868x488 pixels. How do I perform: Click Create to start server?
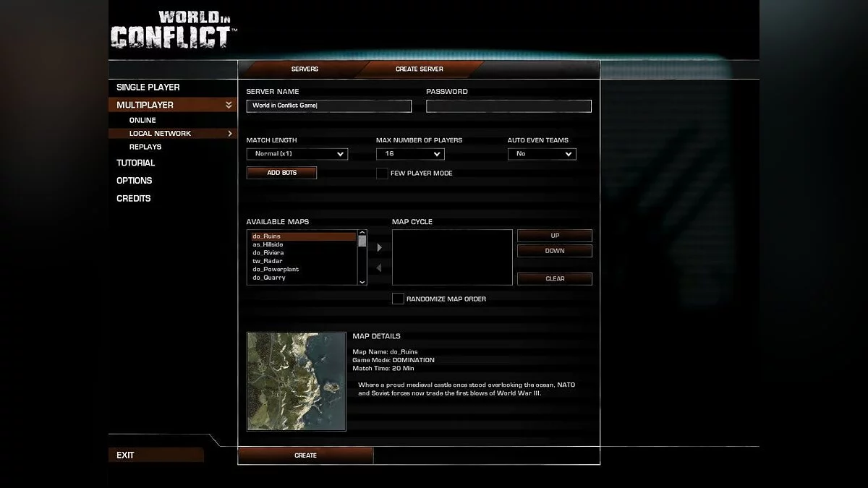(305, 455)
